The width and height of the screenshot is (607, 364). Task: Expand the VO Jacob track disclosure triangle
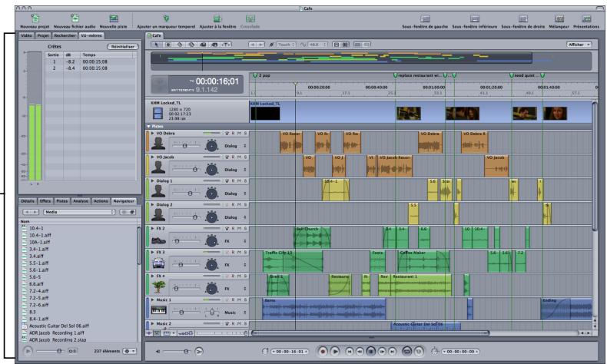153,157
